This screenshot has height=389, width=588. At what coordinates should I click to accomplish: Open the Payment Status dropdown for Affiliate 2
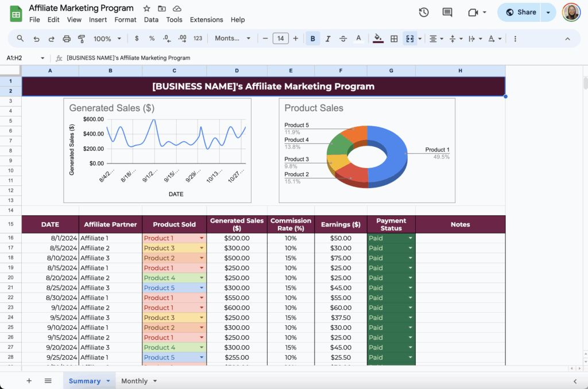pos(410,248)
